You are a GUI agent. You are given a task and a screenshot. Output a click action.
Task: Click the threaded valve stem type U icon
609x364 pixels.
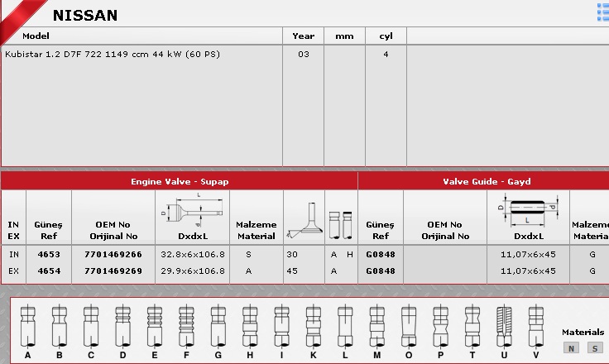pos(504,326)
